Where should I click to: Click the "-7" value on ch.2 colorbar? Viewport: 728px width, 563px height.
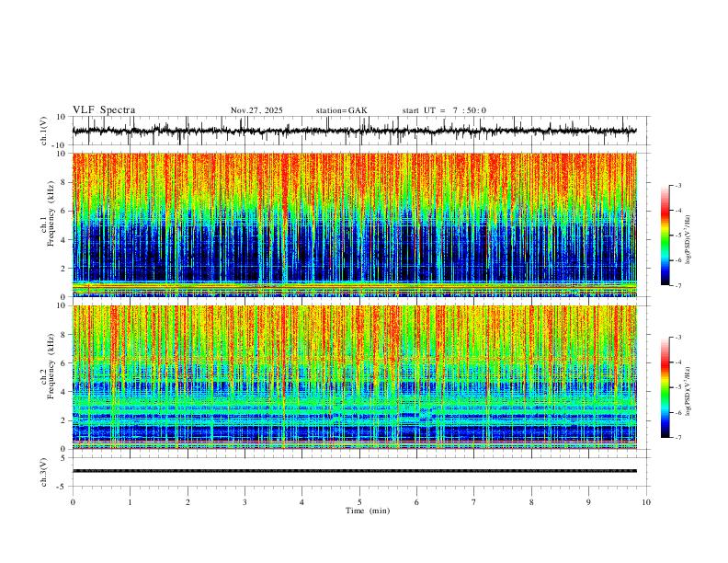[677, 438]
